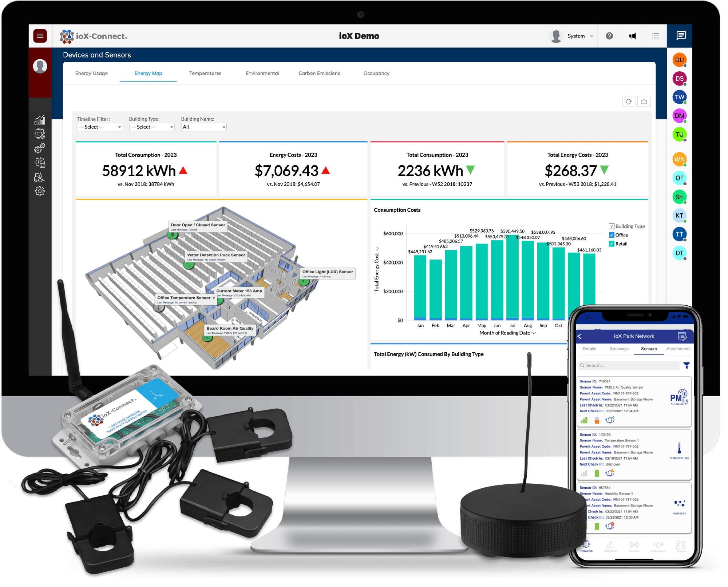Open the chat panel icon
This screenshot has width=728, height=587.
tap(681, 35)
